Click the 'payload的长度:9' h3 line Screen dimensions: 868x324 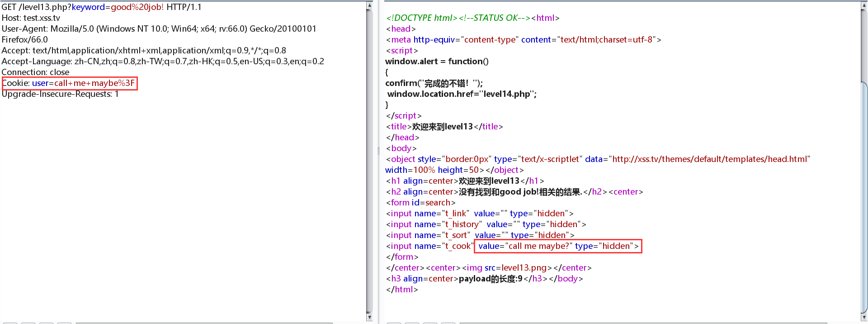[484, 279]
